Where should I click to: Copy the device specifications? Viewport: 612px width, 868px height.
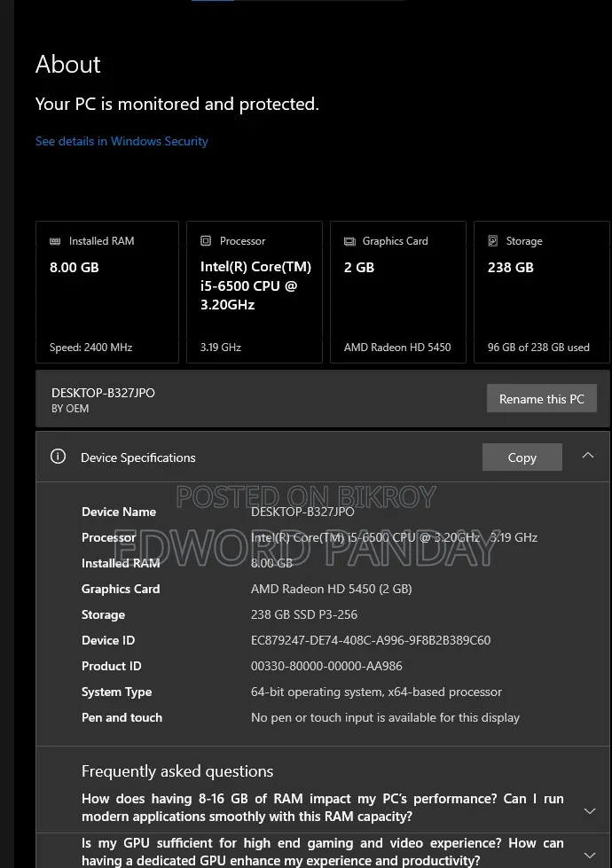[x=522, y=457]
